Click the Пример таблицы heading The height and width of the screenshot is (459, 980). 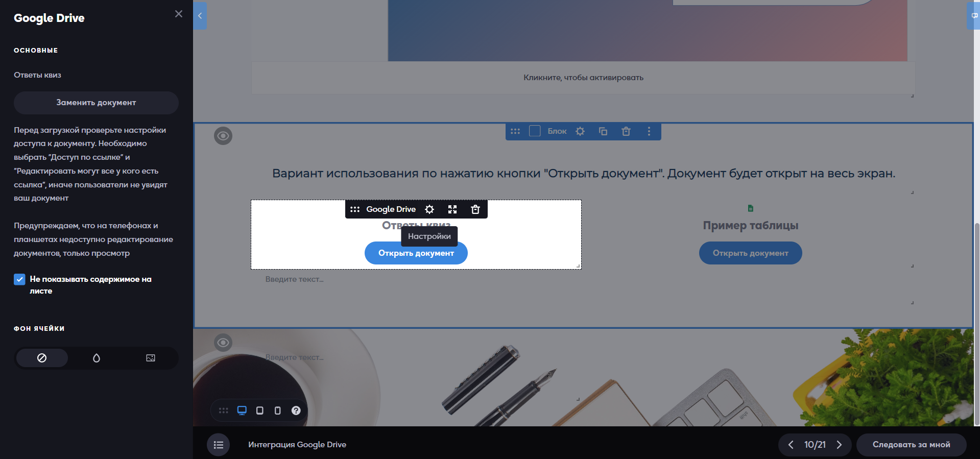click(x=751, y=226)
